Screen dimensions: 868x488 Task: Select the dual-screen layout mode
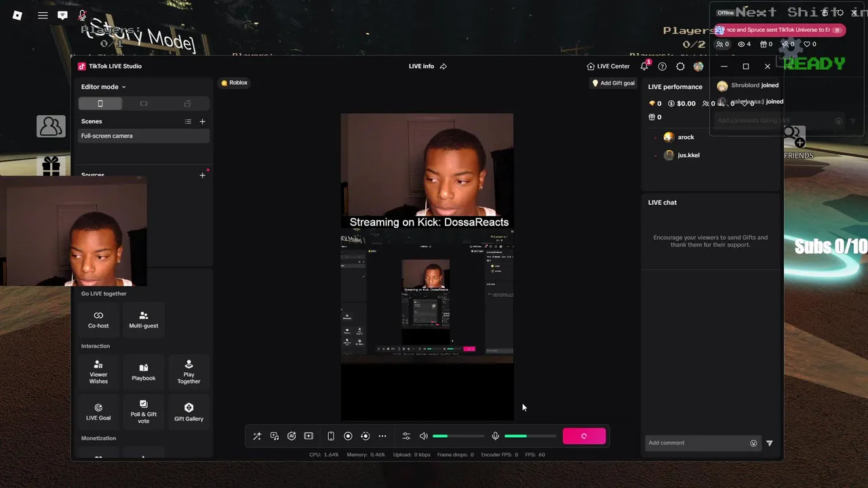coord(187,104)
